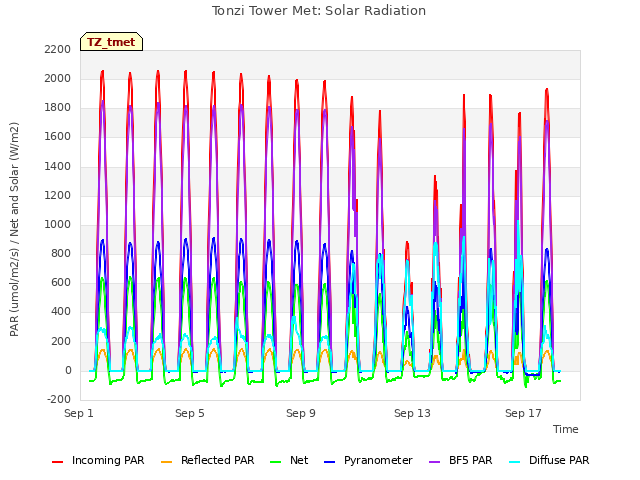Click the '800' y-axis tick label
The image size is (640, 480).
[x=61, y=253]
